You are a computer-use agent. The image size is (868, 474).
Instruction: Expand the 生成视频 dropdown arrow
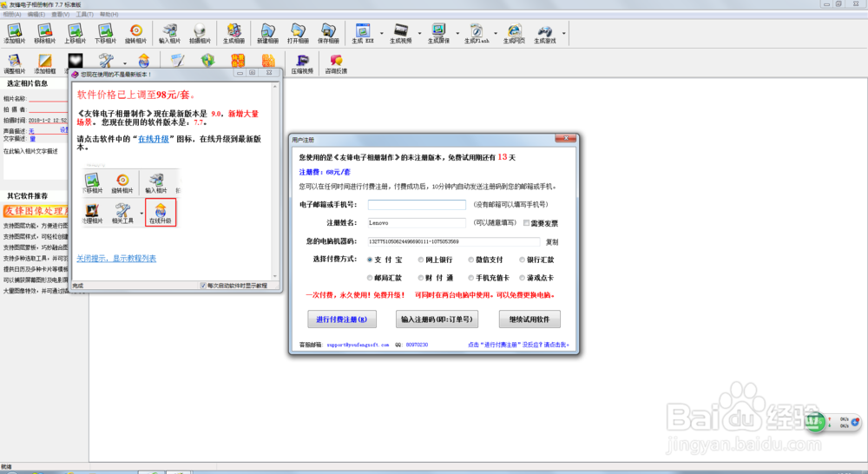tap(419, 33)
